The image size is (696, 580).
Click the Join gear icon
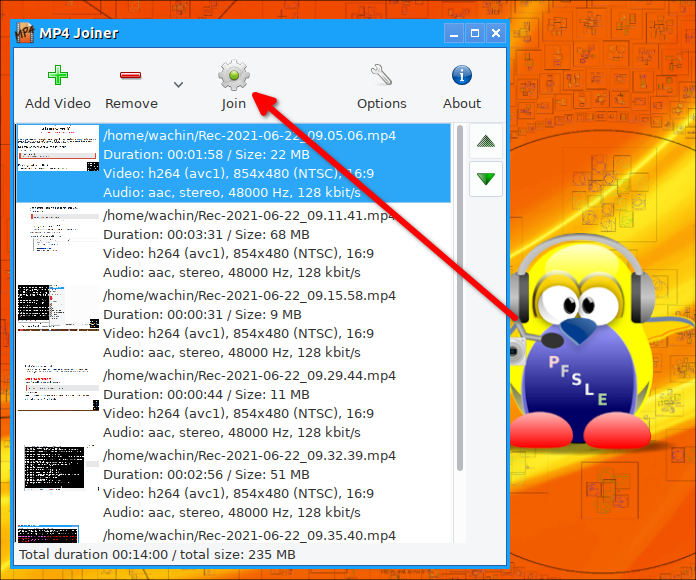click(234, 75)
